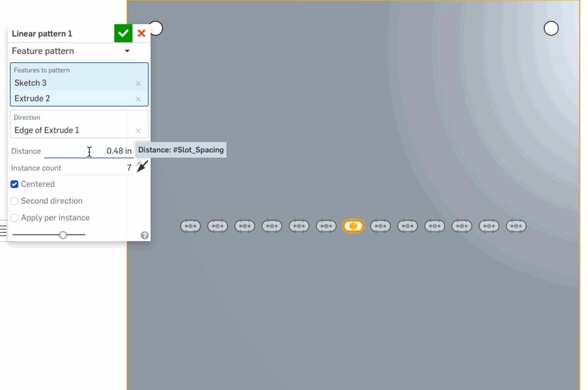
Task: Cancel the dialog with the red X
Action: (x=141, y=33)
